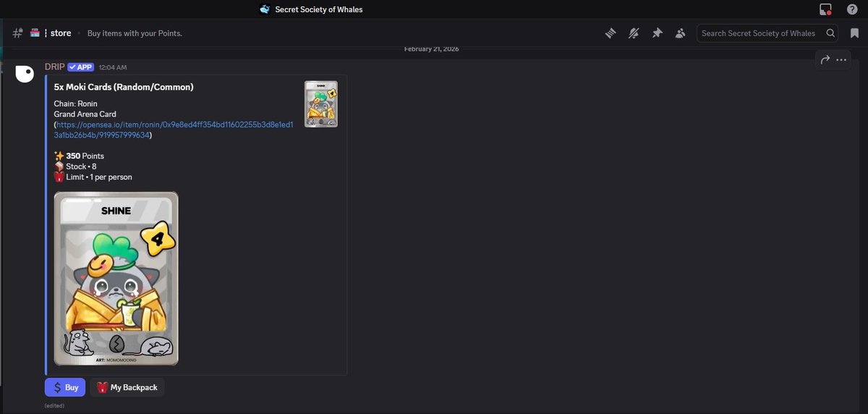Click the DRIP username
Viewport: 868px width, 414px height.
click(x=54, y=67)
